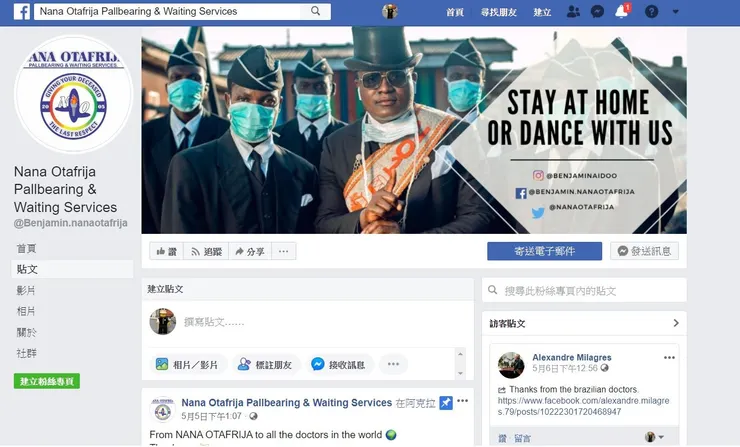Click the composer scrollbar down arrow
The height and width of the screenshot is (447, 740).
pos(461,373)
